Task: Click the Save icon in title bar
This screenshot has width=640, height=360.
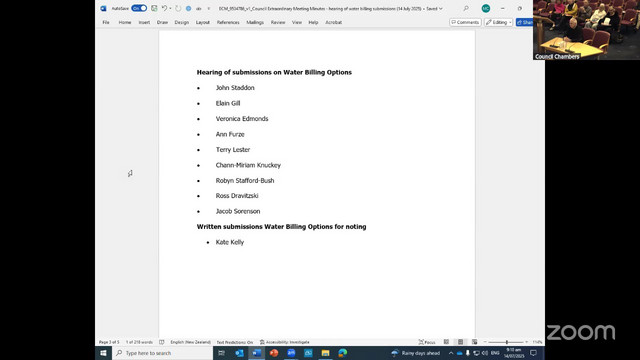Action: tap(154, 8)
